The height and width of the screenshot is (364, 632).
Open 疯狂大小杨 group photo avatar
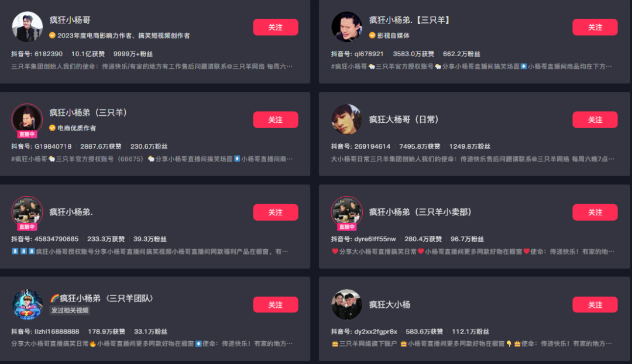pos(346,304)
